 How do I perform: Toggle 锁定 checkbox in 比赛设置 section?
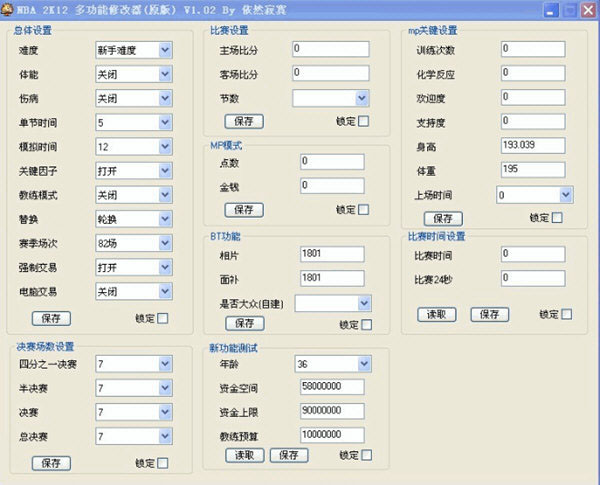(x=363, y=121)
